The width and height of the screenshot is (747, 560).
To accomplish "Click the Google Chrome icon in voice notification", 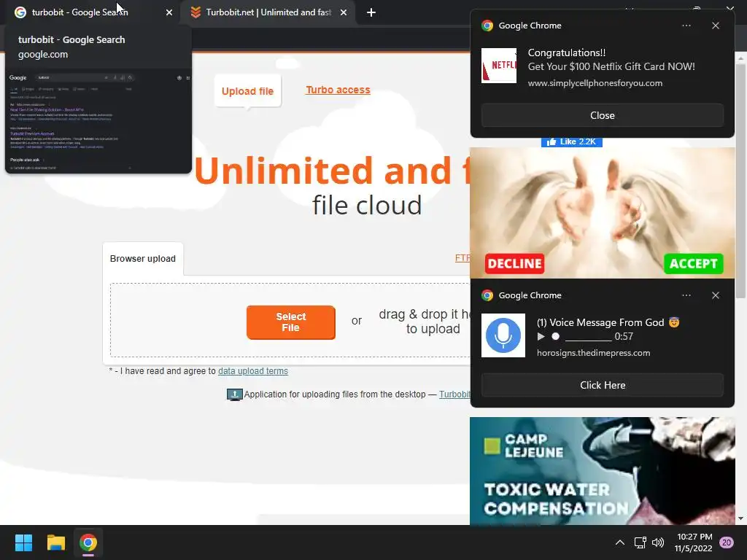I will [x=487, y=295].
